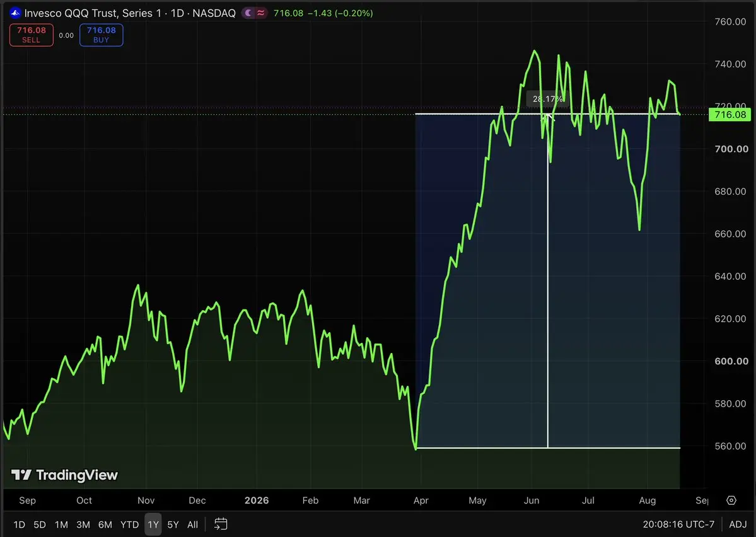This screenshot has width=756, height=537.
Task: Select the 1D time range
Action: pos(20,524)
